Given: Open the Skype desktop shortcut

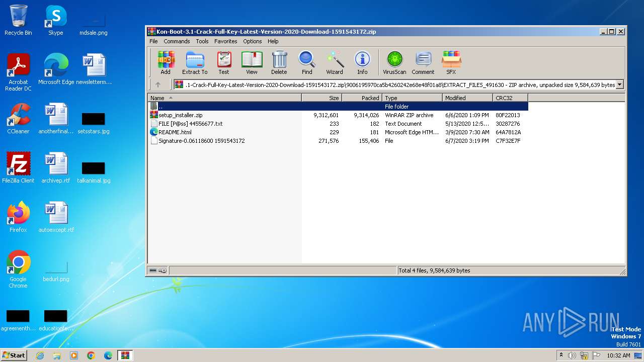Looking at the screenshot, I should pyautogui.click(x=56, y=20).
